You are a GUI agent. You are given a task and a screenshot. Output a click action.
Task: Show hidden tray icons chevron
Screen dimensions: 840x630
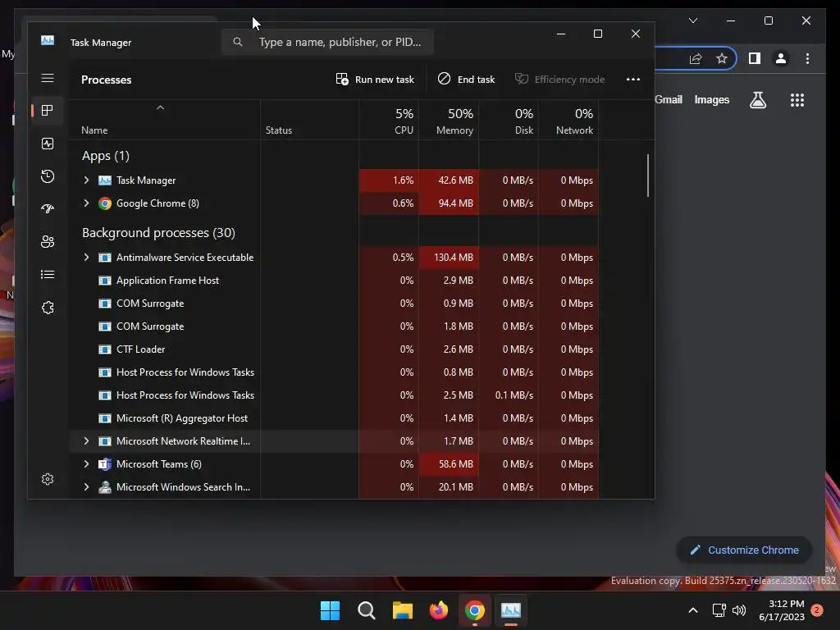click(692, 610)
